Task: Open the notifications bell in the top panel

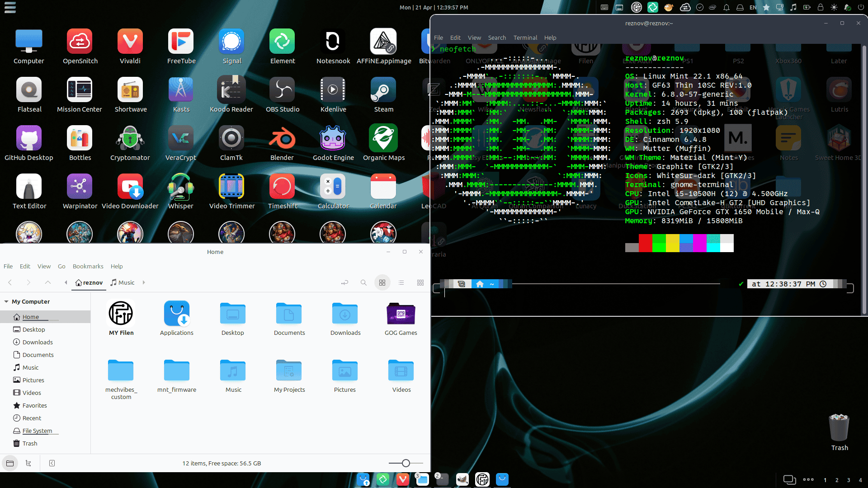Action: coord(726,7)
